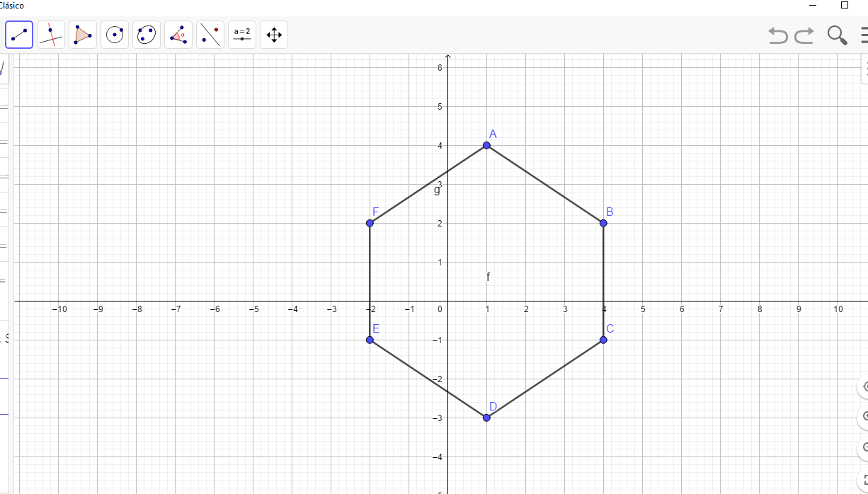Open the Clásico window title bar menu
The width and height of the screenshot is (868, 494).
tap(13, 6)
